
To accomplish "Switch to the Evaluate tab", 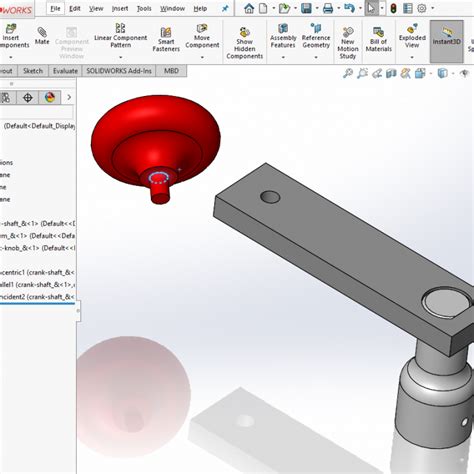I will [65, 71].
